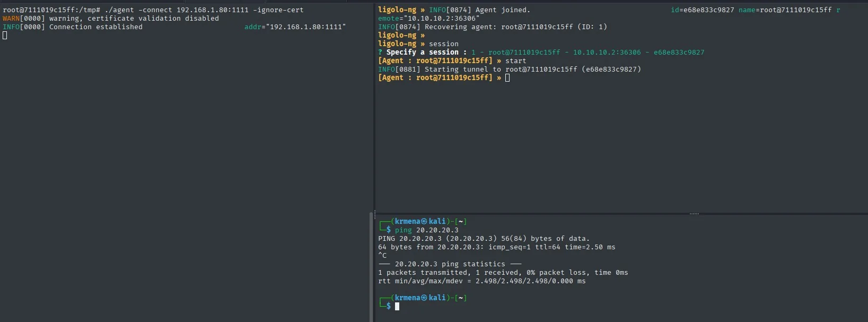The height and width of the screenshot is (322, 868).
Task: Click the Kali symbol in the last krmena prompt
Action: pyautogui.click(x=424, y=298)
